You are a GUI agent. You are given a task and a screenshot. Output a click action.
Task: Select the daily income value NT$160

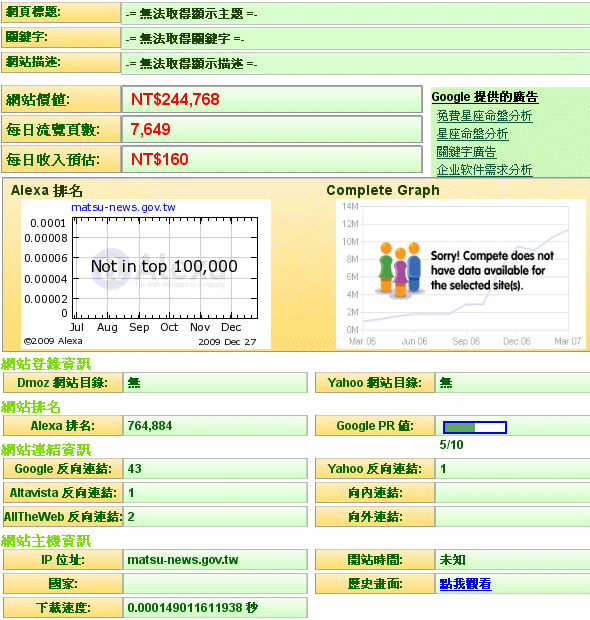click(159, 159)
